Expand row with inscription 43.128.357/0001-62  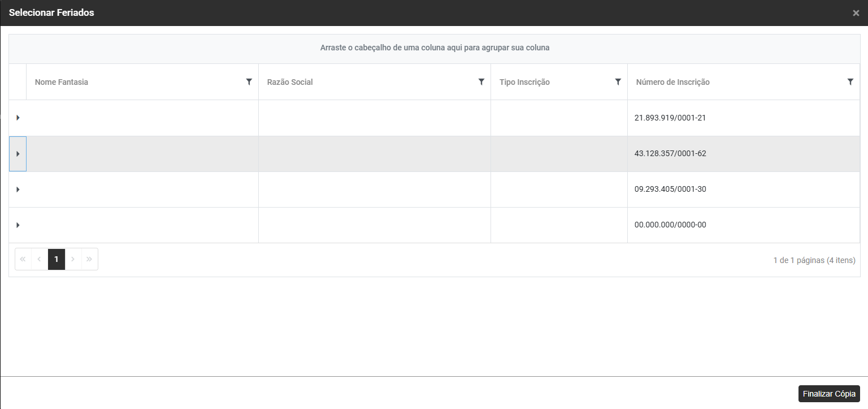18,154
